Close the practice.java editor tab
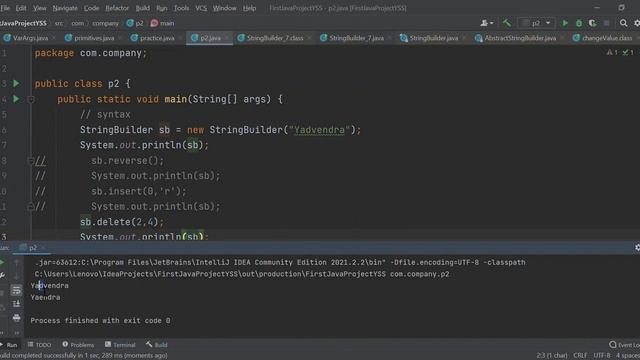640x360 pixels. [x=180, y=38]
